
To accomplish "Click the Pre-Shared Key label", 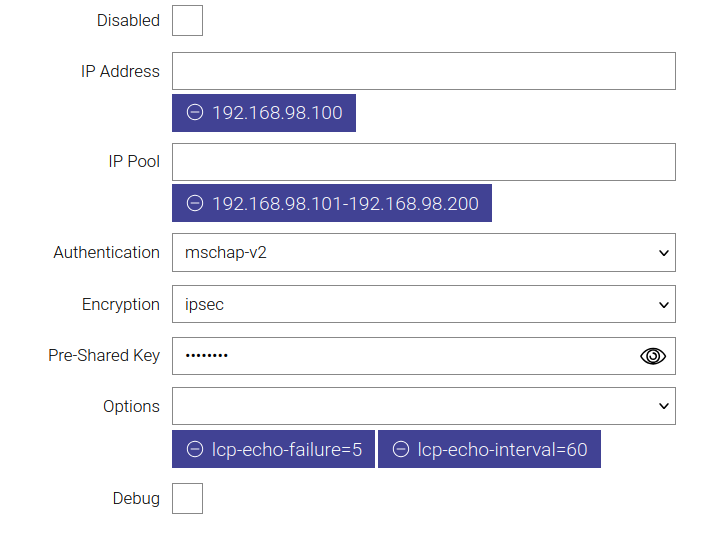I will (x=104, y=355).
